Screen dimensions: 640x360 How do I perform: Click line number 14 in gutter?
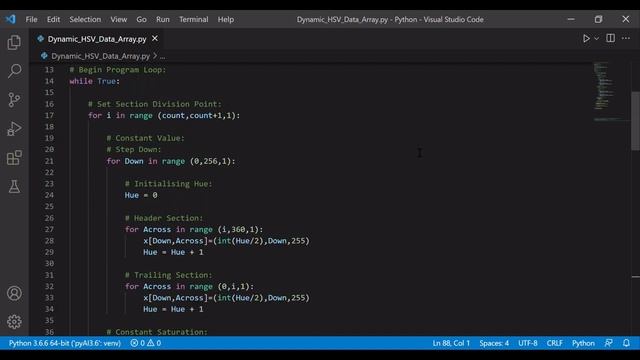pyautogui.click(x=49, y=81)
